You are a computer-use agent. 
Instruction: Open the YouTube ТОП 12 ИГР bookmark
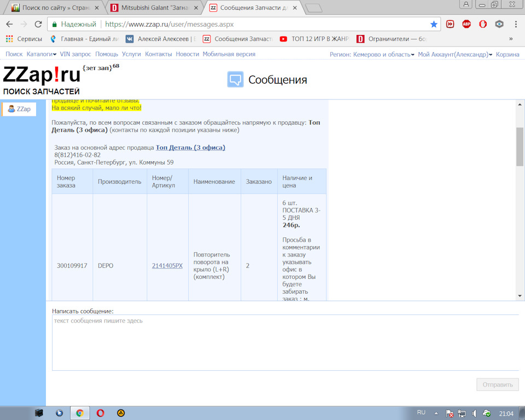click(314, 39)
